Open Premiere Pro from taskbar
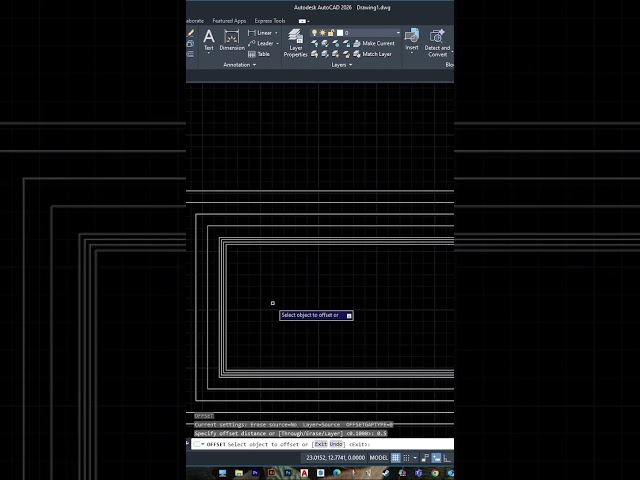Screen dimensions: 640x480 [255, 473]
